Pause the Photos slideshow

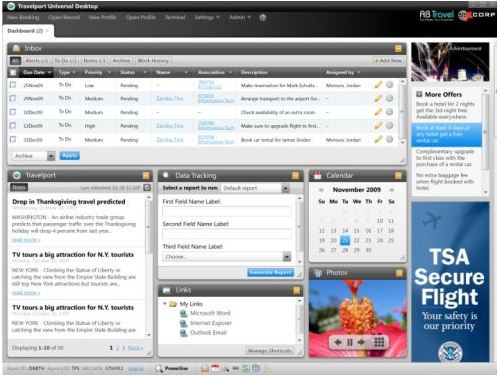tap(350, 342)
